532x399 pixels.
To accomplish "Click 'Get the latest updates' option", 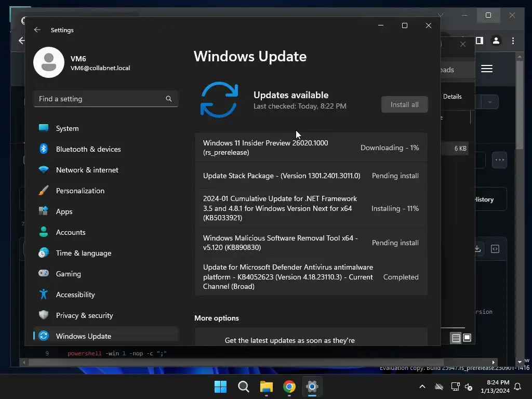I will [x=311, y=338].
